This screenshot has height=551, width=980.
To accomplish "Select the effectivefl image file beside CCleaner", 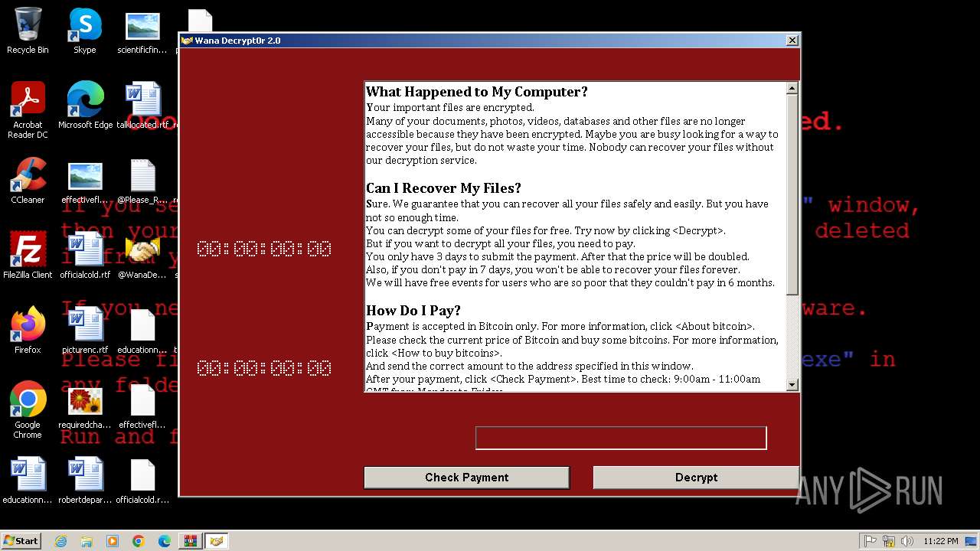I will pyautogui.click(x=85, y=181).
